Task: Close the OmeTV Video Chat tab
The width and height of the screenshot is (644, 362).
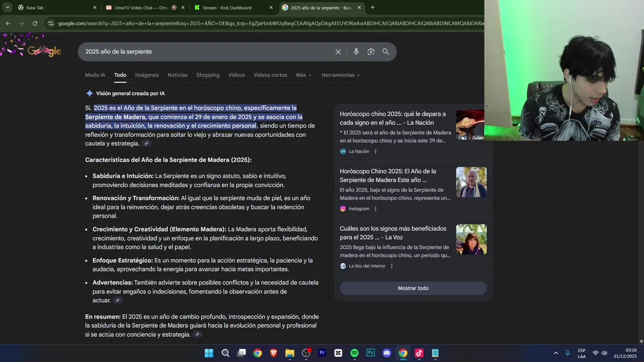Action: point(183,8)
